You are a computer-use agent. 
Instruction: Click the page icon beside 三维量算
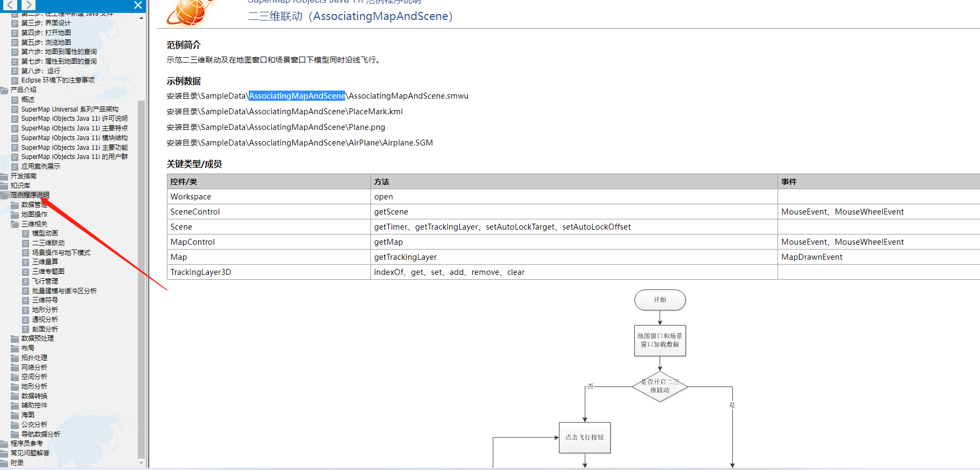pos(26,262)
